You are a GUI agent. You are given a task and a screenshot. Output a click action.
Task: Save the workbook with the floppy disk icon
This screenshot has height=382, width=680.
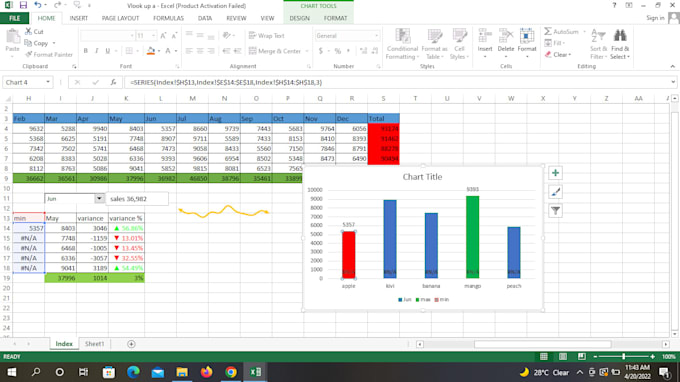[23, 5]
